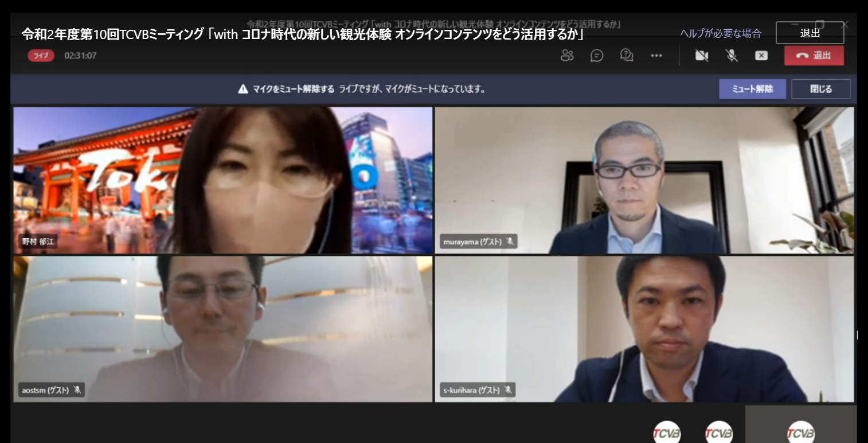Viewport: 868px width, 443px height.
Task: Click the rightmost TCVB avatar on gray tile
Action: point(800,432)
